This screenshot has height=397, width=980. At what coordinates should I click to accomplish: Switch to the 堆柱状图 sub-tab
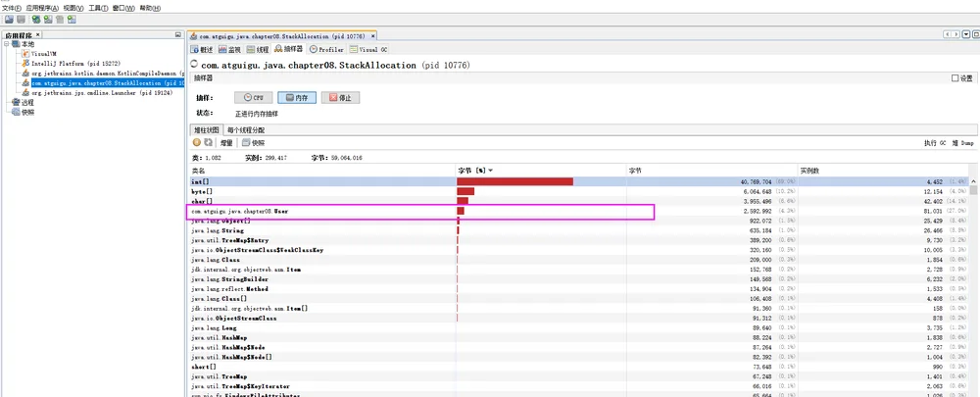point(206,130)
